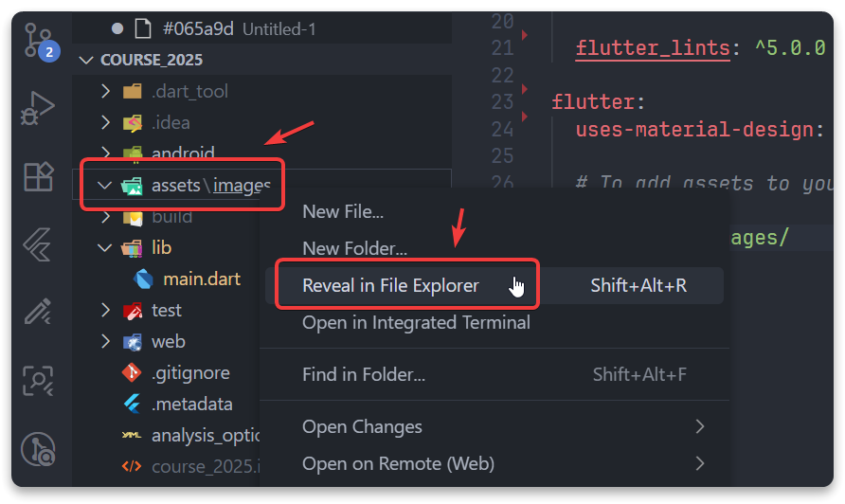Expand the .dart_tool folder
The width and height of the screenshot is (845, 504).
click(x=105, y=92)
